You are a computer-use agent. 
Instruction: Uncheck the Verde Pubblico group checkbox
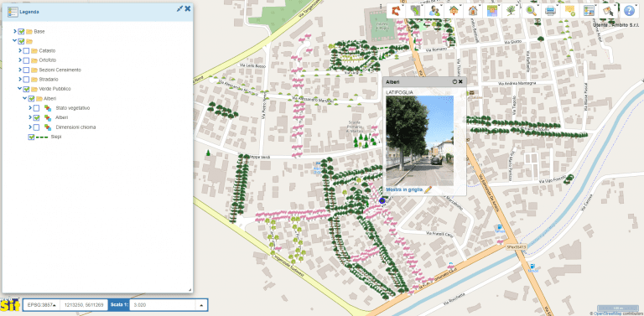tap(26, 89)
